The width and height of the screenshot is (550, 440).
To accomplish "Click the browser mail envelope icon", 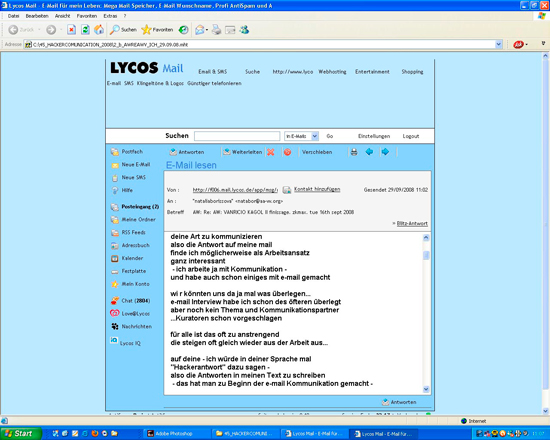I will [x=200, y=30].
